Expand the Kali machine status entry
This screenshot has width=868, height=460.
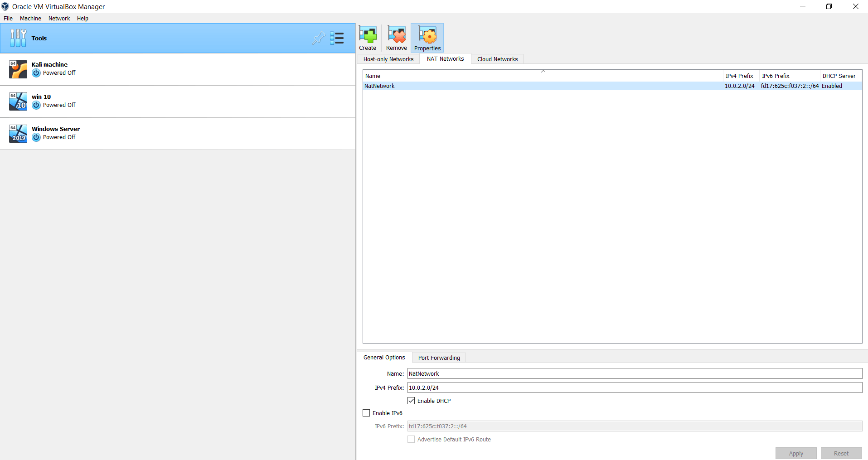click(36, 73)
